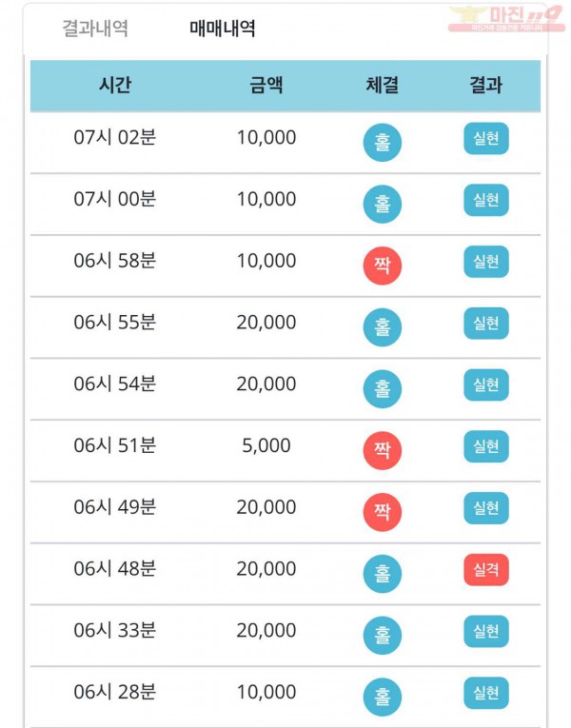
Task: Click the 짝 badge for 06시 51분
Action: pos(382,450)
